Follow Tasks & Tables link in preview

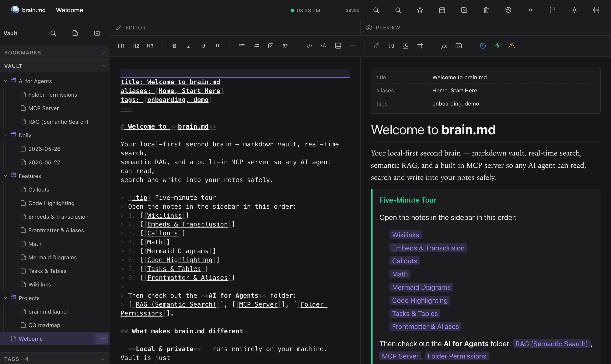(x=415, y=314)
